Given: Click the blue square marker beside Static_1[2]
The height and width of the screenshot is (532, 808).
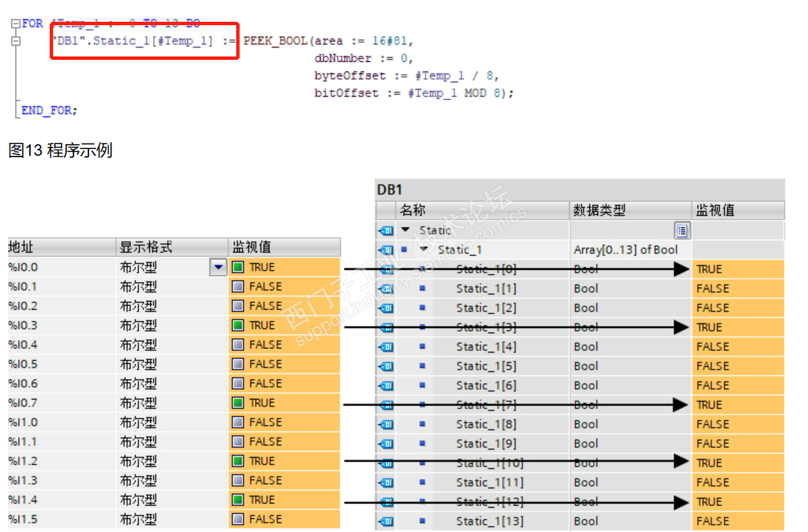Looking at the screenshot, I should pyautogui.click(x=423, y=307).
